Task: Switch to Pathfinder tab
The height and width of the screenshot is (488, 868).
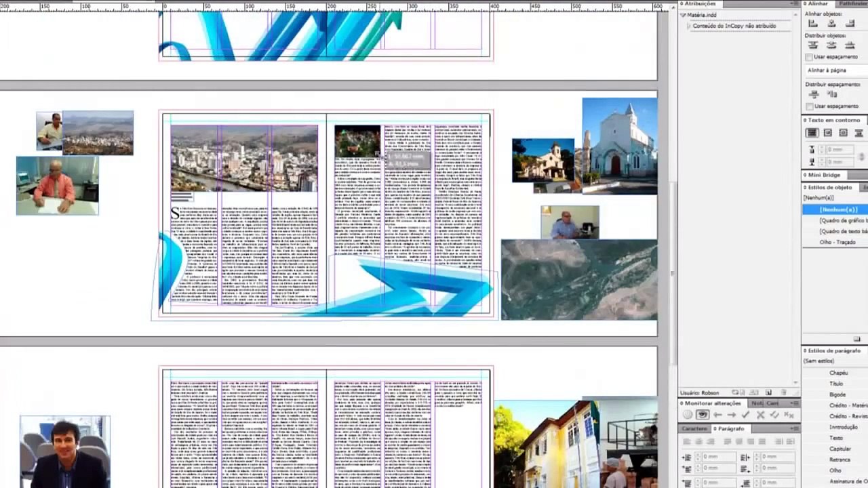Action: coord(852,3)
